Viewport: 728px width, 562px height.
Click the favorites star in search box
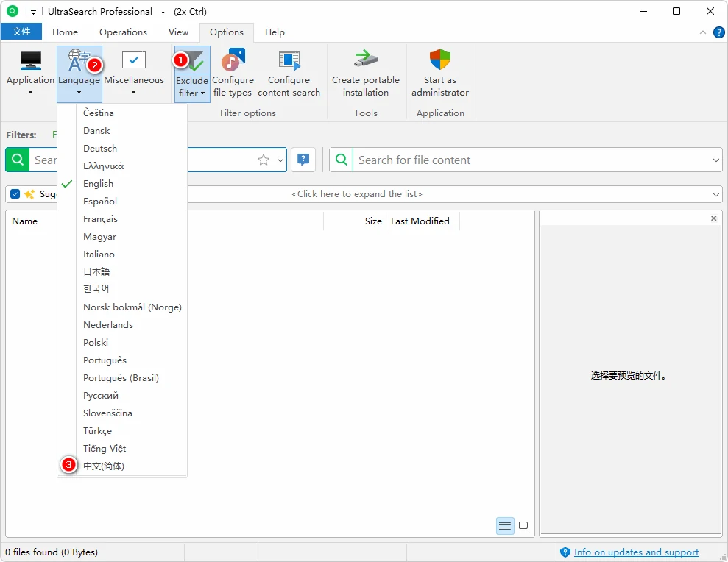263,160
